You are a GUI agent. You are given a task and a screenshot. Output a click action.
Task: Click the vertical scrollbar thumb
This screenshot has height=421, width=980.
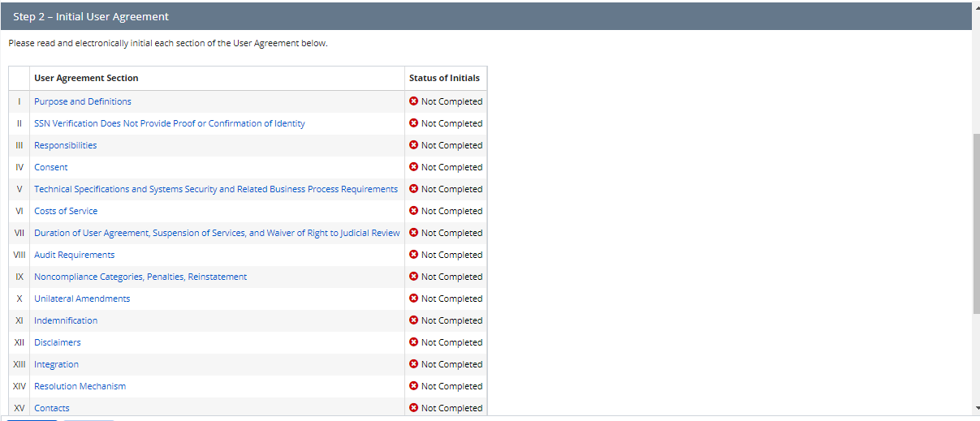975,223
